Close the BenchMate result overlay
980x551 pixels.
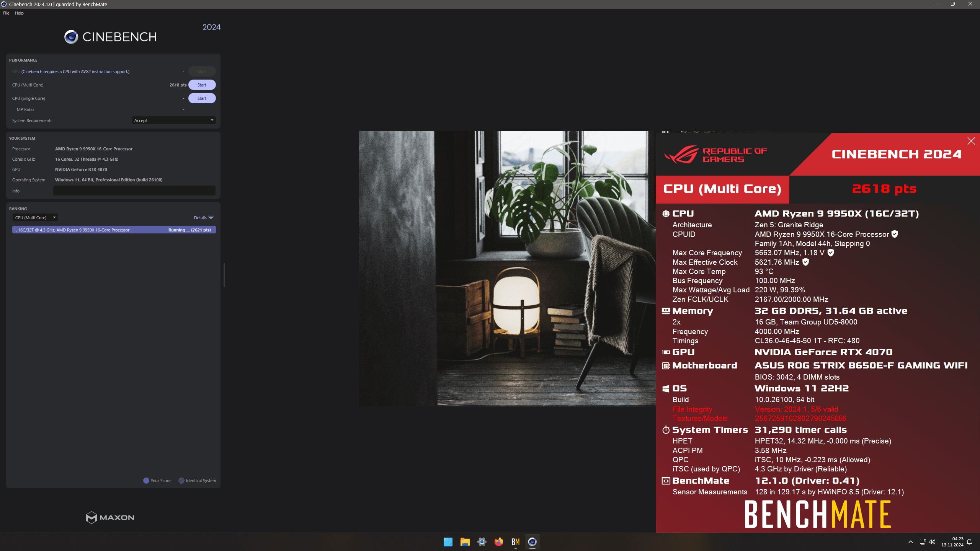coord(971,141)
